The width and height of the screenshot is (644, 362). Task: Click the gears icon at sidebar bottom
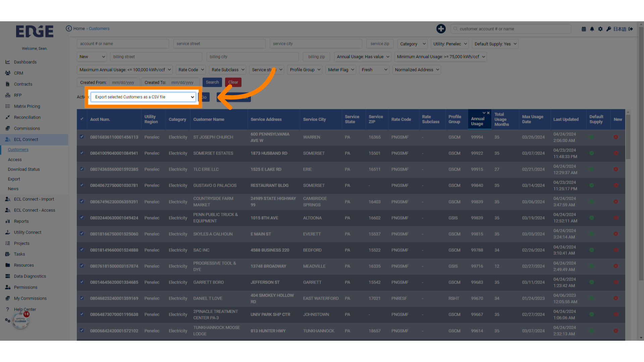point(8,320)
